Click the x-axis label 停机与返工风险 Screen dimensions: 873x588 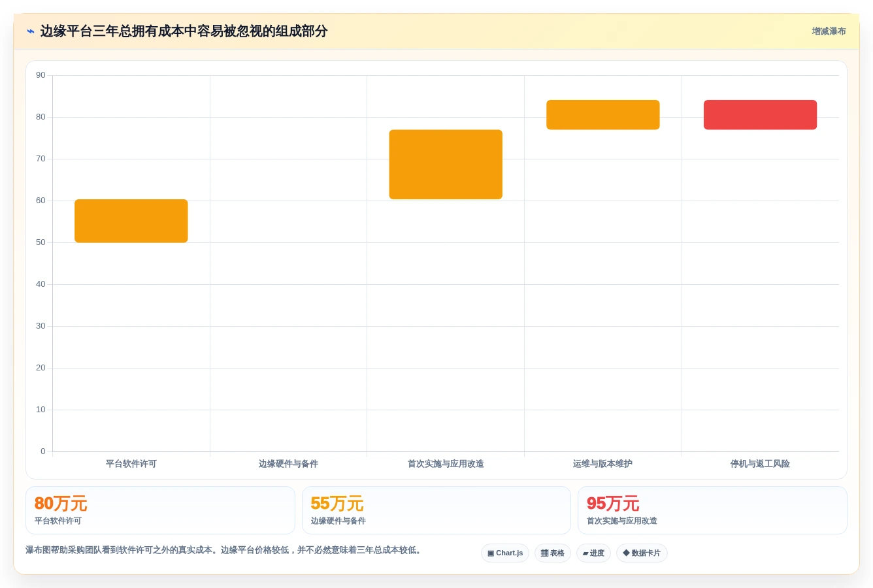[x=760, y=464]
